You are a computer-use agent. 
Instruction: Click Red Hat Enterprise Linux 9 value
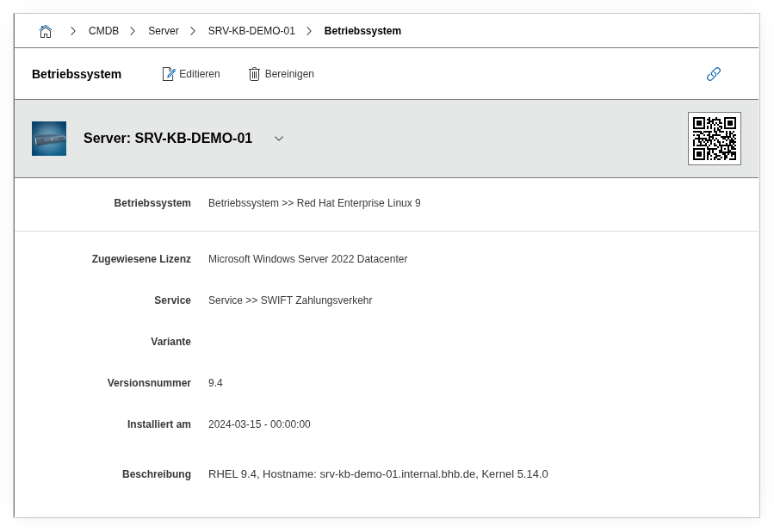coord(358,203)
